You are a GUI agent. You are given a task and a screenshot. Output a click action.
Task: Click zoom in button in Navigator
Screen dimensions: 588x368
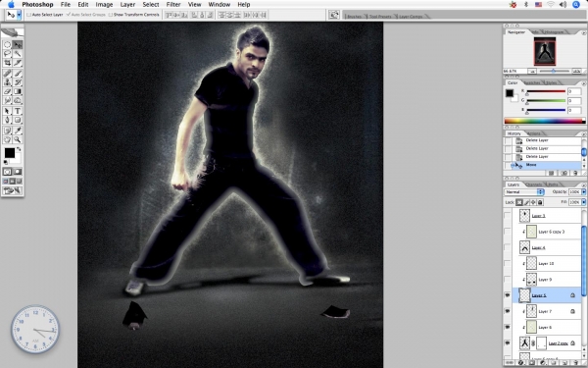(577, 71)
